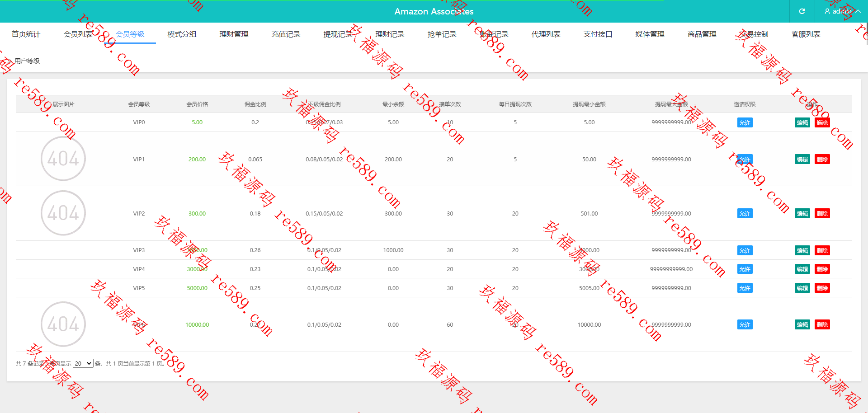Click the 404 image in the 10000.00 row
The height and width of the screenshot is (413, 868).
tap(63, 324)
